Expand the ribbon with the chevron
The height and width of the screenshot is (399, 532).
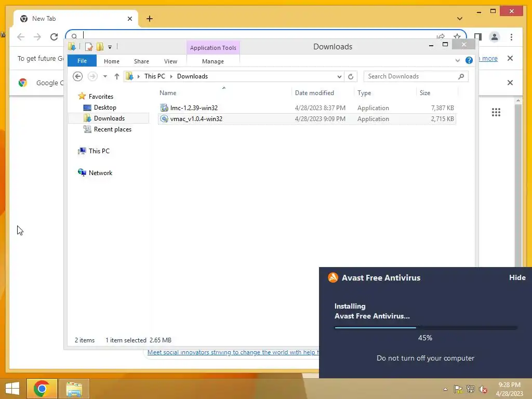point(457,60)
